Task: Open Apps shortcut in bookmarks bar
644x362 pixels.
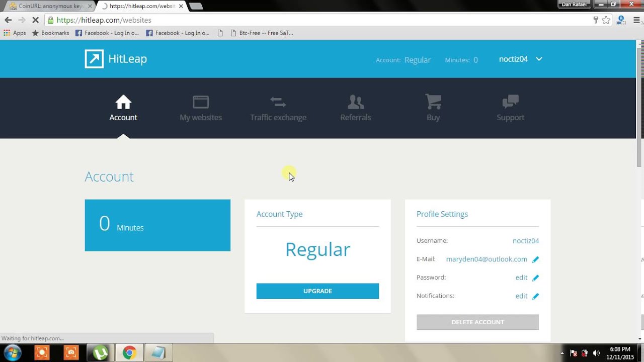Action: [15, 33]
